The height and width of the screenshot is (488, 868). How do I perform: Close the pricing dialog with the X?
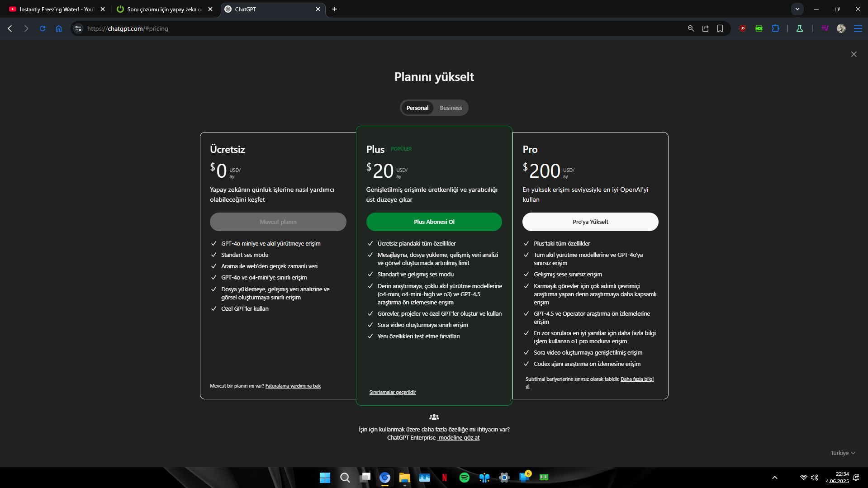[854, 54]
